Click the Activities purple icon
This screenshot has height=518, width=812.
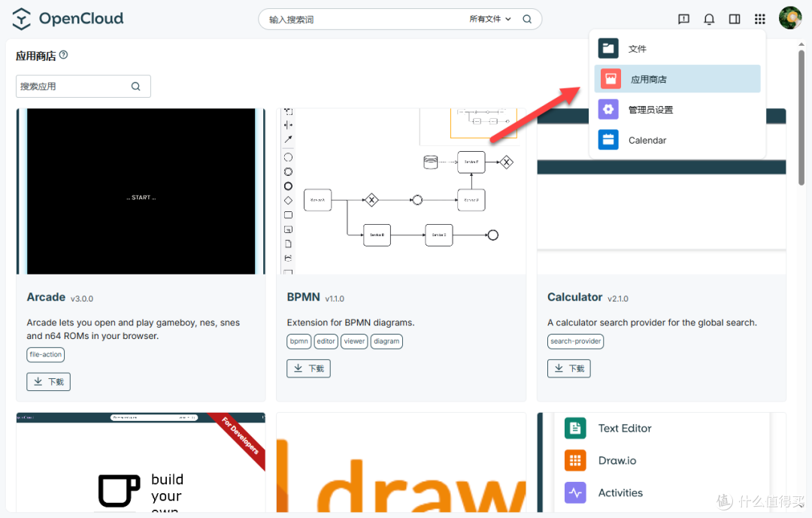click(575, 492)
